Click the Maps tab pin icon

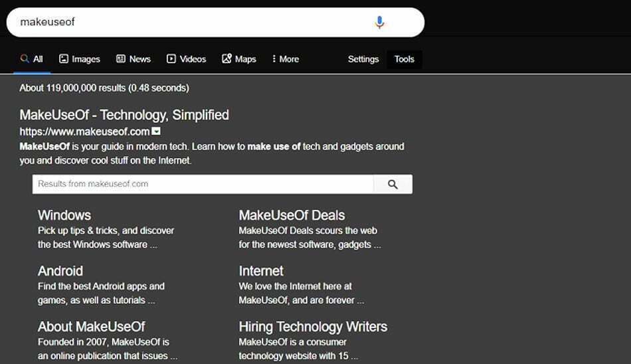tap(226, 58)
